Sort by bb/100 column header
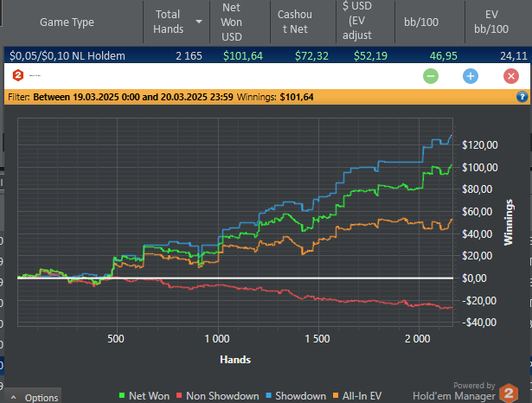 (421, 22)
